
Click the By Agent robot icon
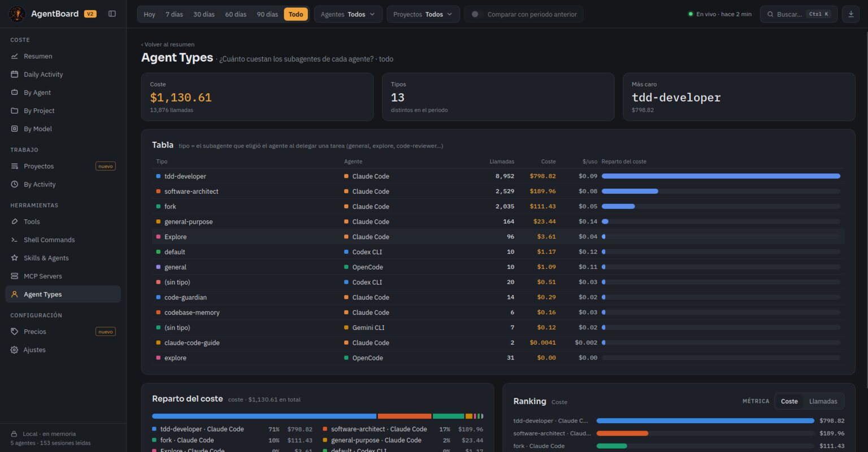[15, 93]
